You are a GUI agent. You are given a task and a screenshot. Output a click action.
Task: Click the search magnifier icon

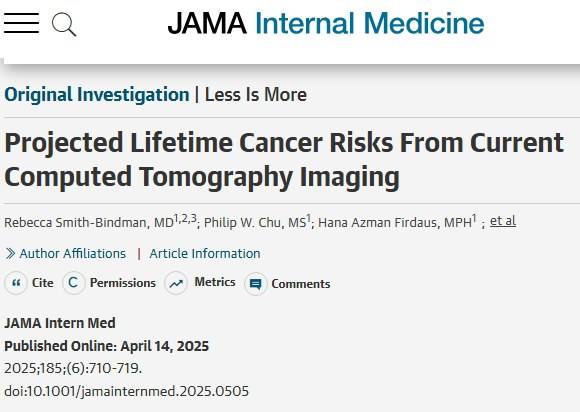[x=64, y=24]
